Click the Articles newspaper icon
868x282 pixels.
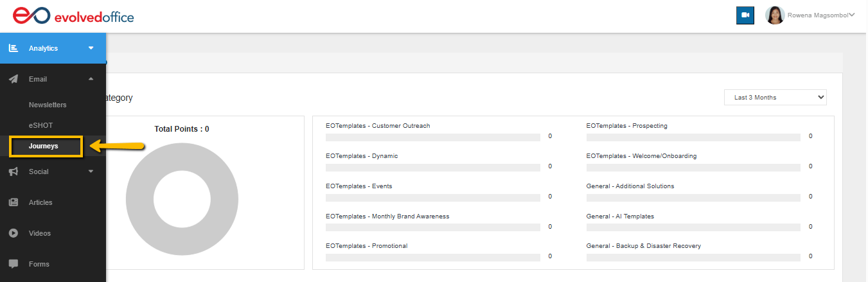[x=13, y=202]
